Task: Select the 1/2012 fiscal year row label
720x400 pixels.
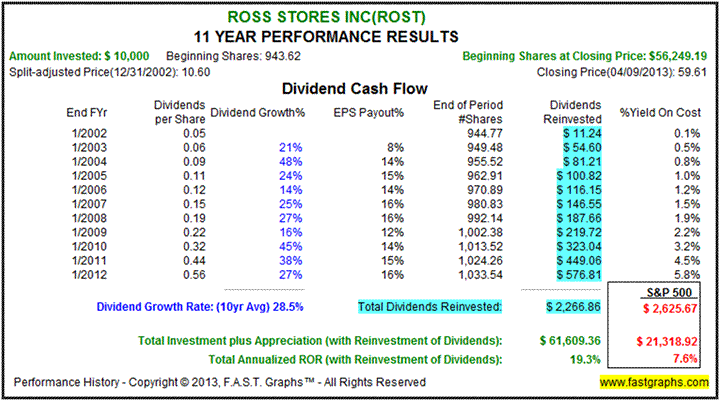Action: click(x=89, y=275)
